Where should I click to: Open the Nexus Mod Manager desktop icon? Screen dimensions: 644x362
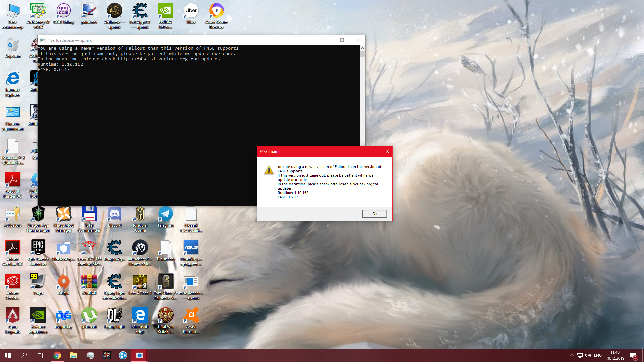click(64, 215)
